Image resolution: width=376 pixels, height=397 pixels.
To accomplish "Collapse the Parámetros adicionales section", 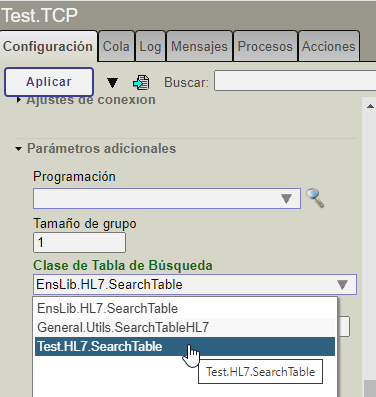I will pyautogui.click(x=18, y=149).
